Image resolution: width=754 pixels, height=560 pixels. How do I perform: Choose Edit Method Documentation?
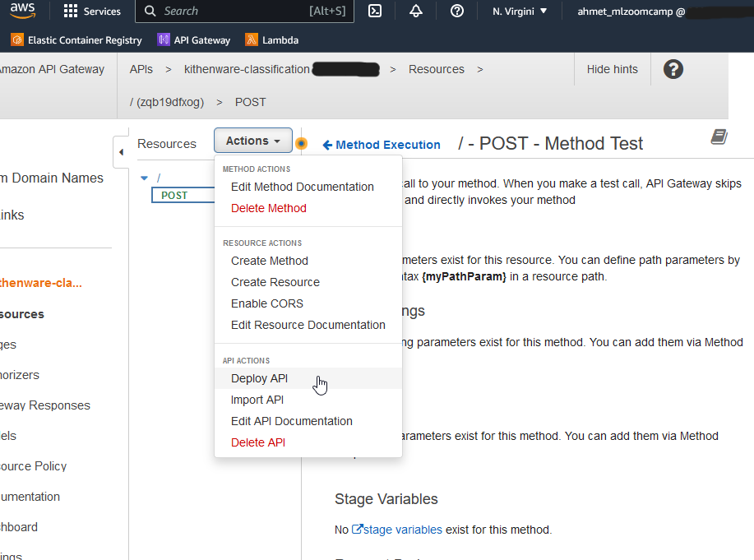click(x=303, y=187)
